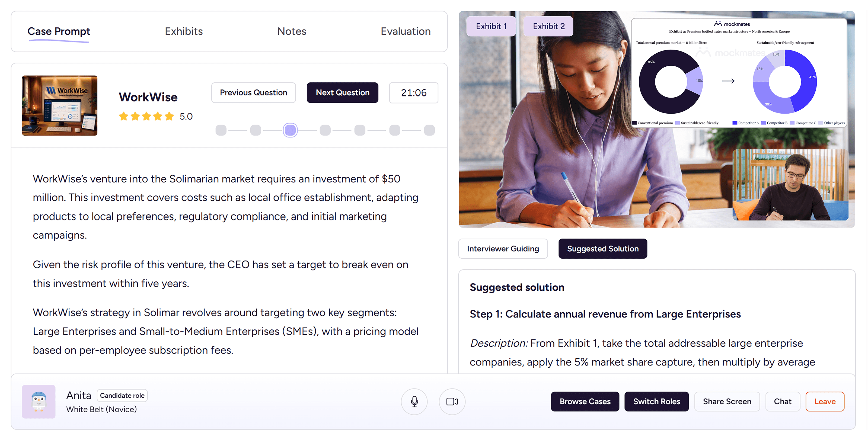
Task: Go back to Previous Question
Action: click(x=253, y=92)
